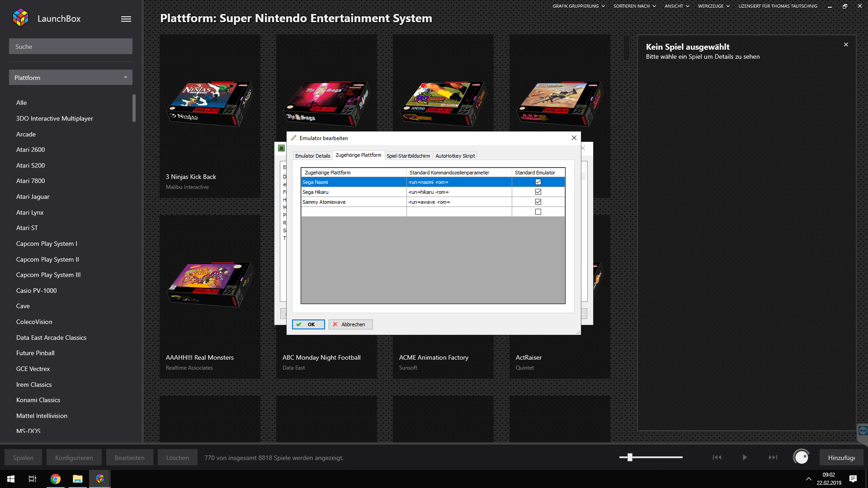The image size is (868, 488).
Task: Expand the Sortieren Nach menu
Action: pos(634,6)
